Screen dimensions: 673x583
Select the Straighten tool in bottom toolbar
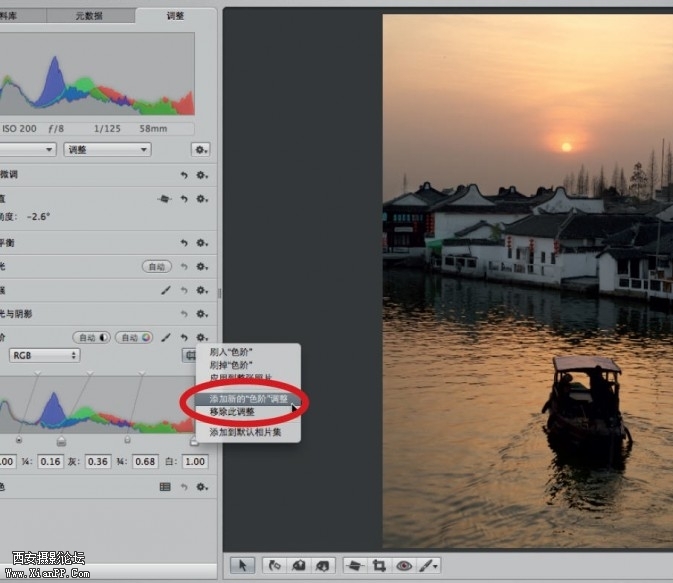click(354, 565)
